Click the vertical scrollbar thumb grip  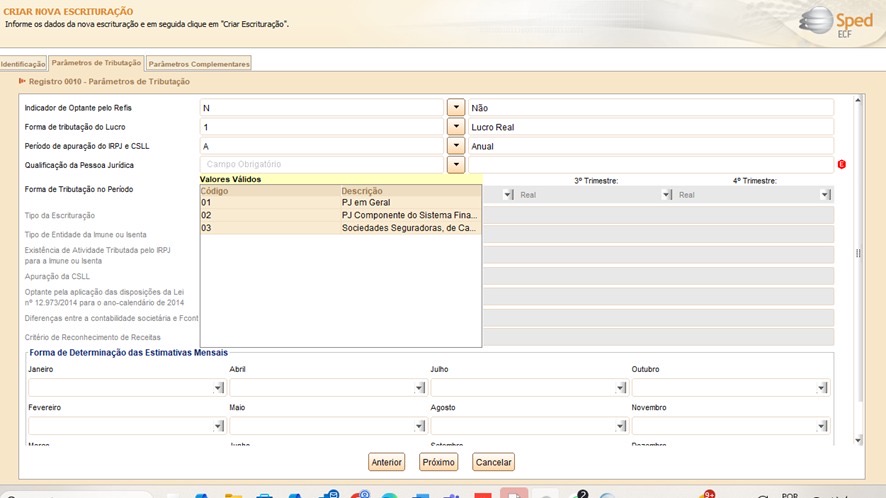click(x=858, y=253)
